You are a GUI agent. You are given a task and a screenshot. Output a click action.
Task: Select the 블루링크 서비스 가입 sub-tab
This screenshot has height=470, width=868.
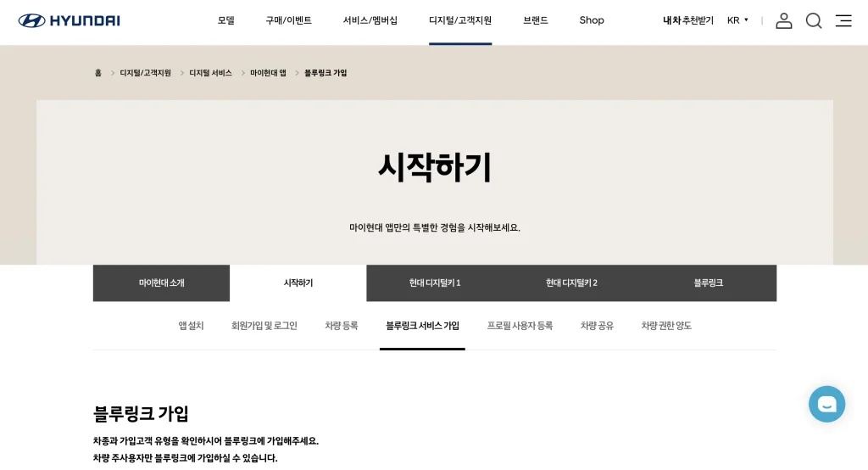point(422,325)
